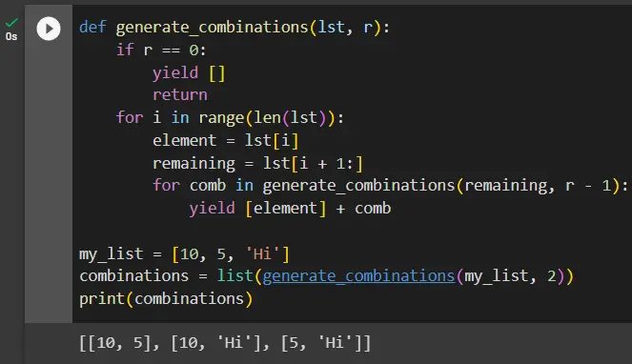Run the code cell with play button
Viewport: 632px width, 364px height.
pos(49,29)
